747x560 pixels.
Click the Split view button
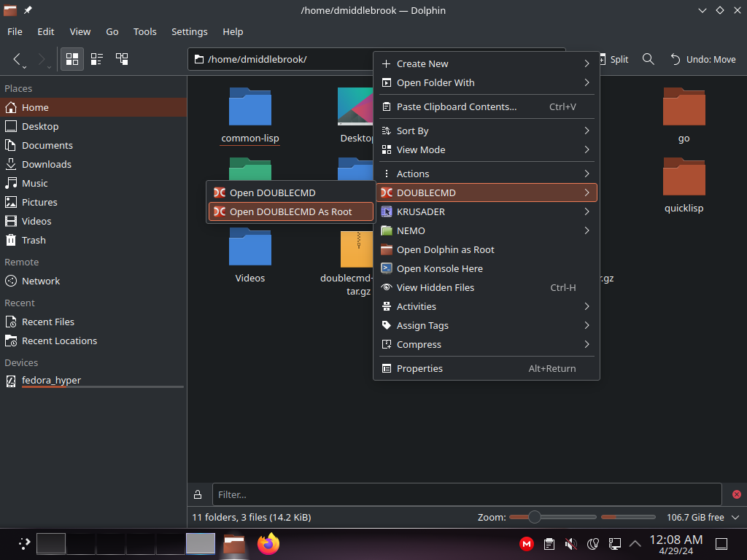pyautogui.click(x=614, y=60)
